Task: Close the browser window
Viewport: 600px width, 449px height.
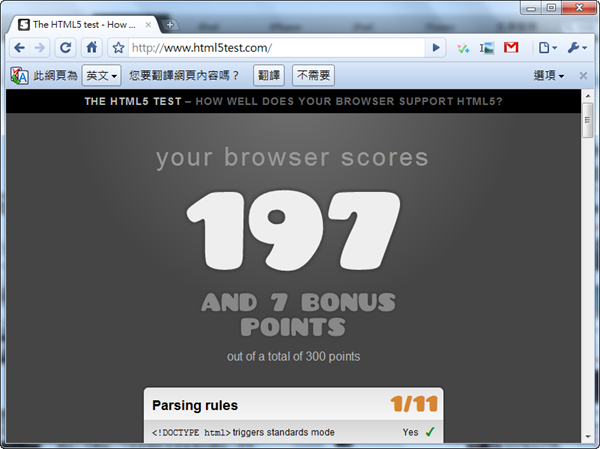Action: tap(579, 8)
